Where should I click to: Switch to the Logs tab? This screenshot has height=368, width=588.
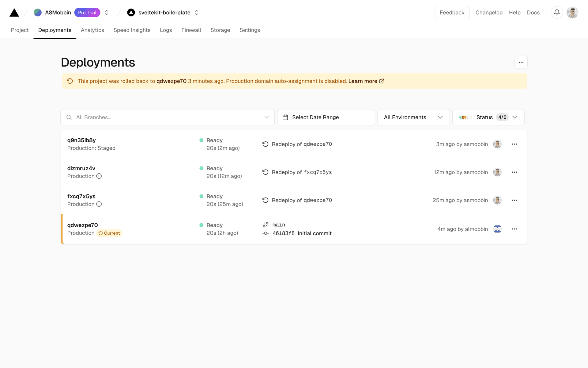pos(166,30)
